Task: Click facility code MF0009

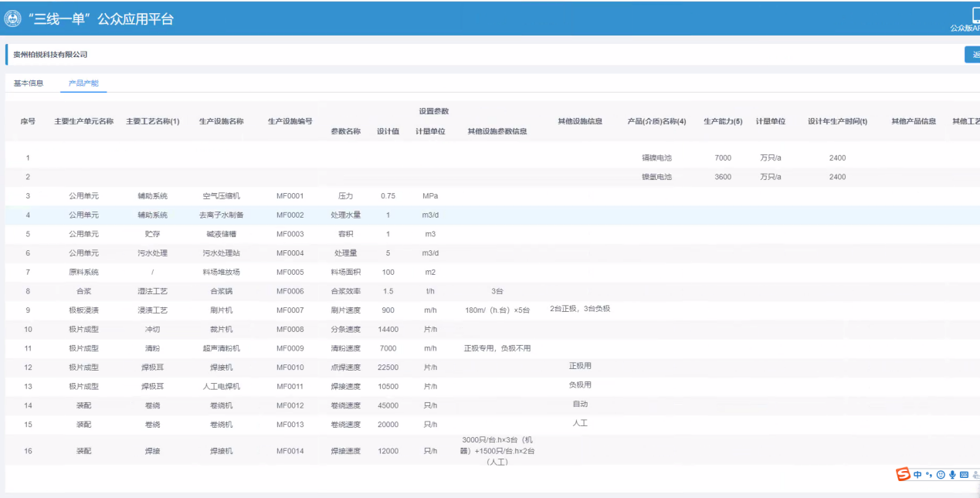Action: 290,348
